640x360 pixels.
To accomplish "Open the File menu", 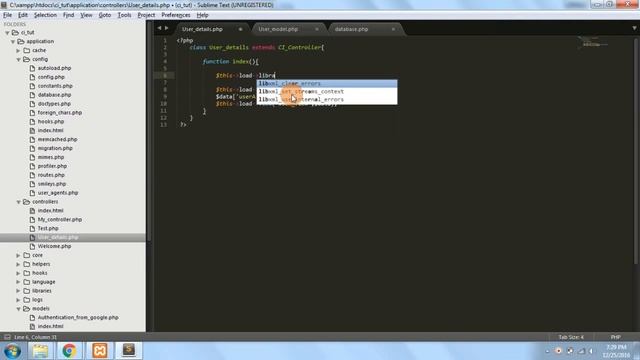I will point(7,15).
